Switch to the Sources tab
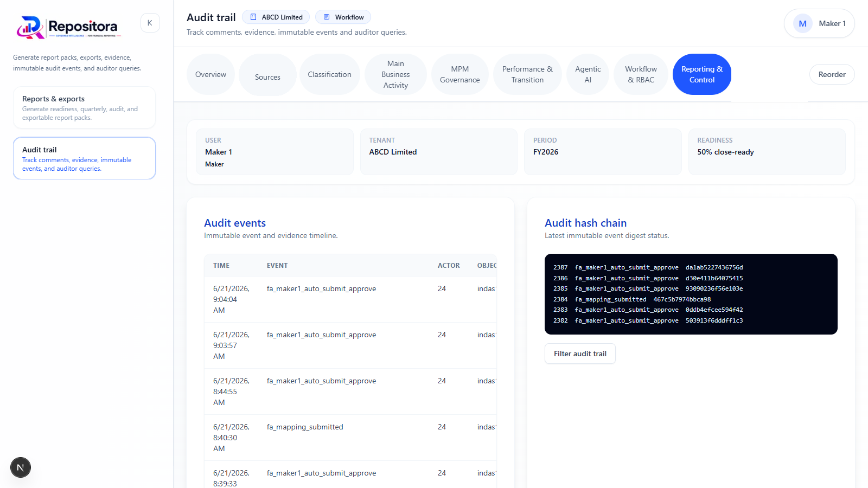Viewport: 868px width, 488px height. pyautogui.click(x=267, y=75)
